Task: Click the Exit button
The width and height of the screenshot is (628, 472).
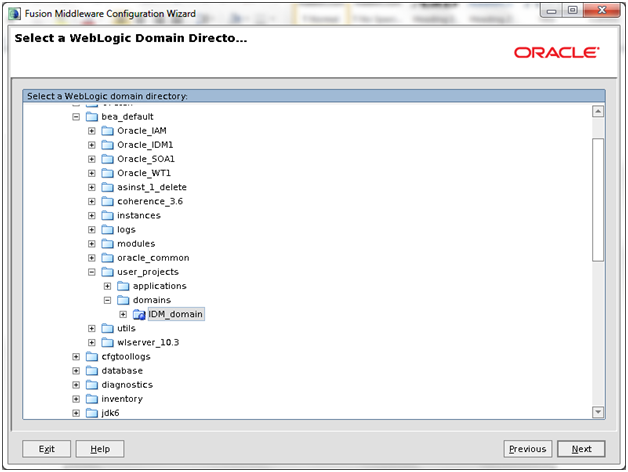Action: tap(46, 449)
